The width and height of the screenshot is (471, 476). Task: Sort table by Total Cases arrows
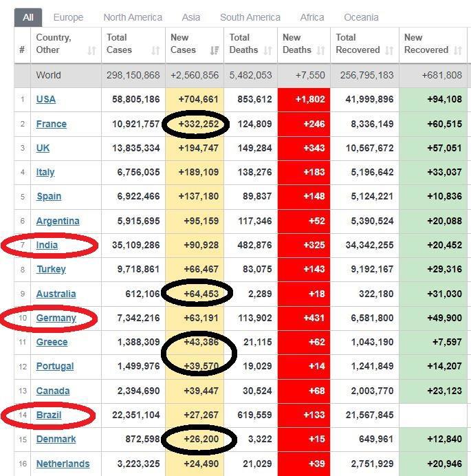(x=155, y=50)
